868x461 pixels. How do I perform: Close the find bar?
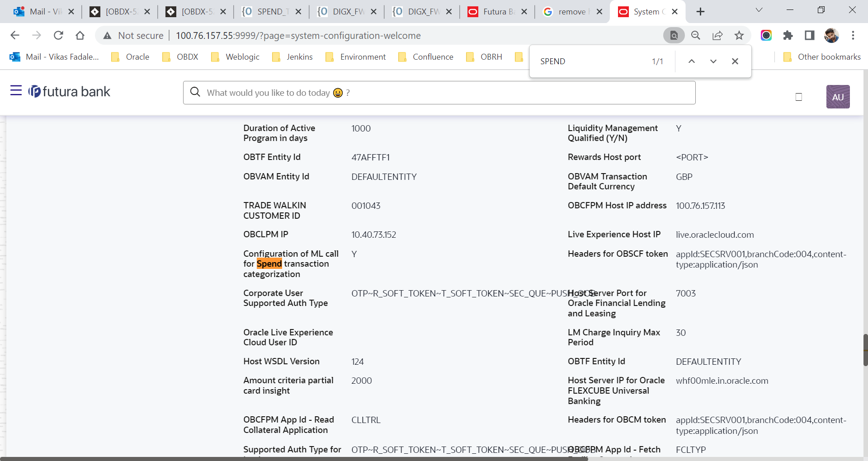[735, 61]
